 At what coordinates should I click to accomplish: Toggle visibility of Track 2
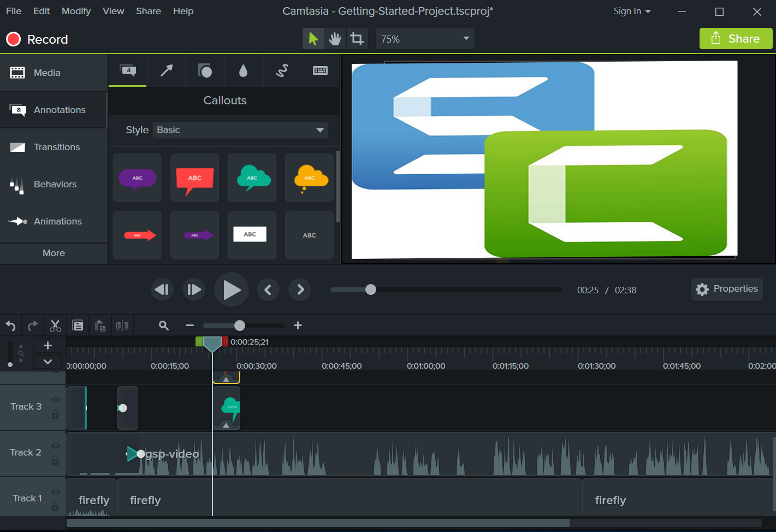[x=56, y=446]
